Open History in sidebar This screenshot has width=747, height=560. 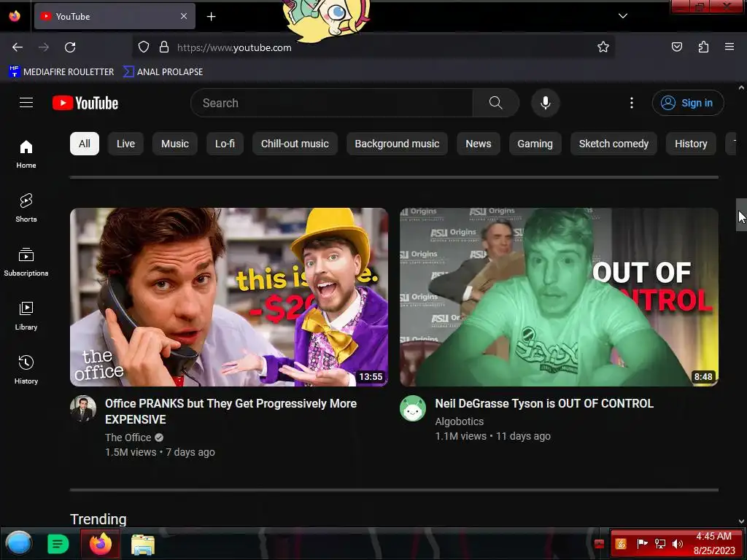26,370
